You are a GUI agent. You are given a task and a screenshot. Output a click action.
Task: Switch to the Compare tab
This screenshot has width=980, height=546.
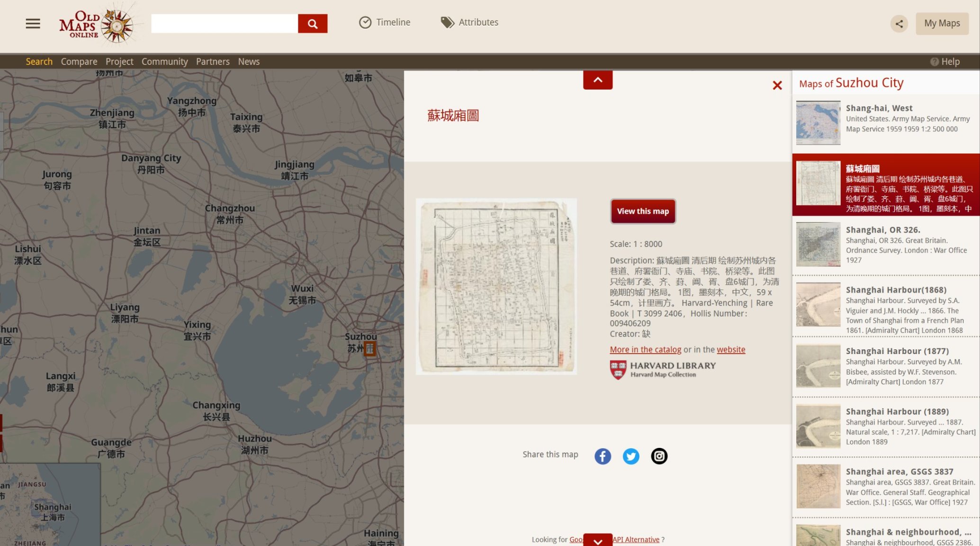click(x=79, y=62)
